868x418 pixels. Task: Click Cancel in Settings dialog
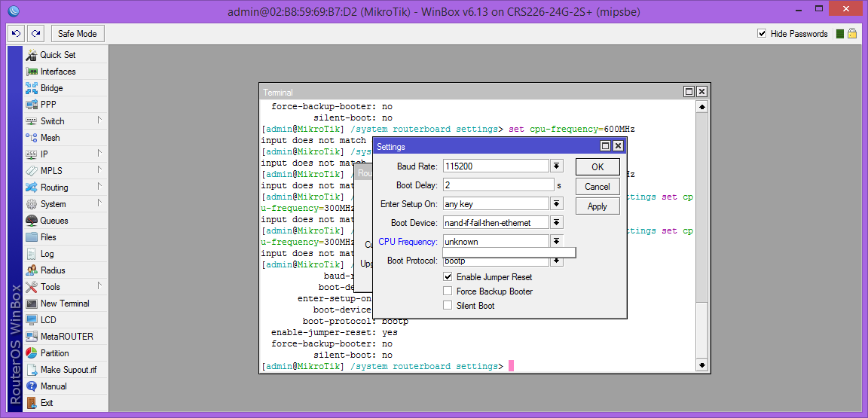pos(598,187)
